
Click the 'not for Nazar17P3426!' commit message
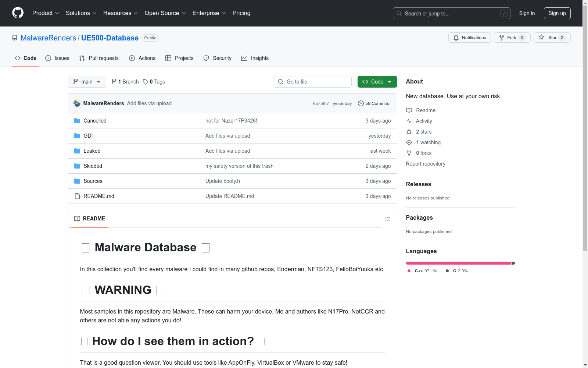point(231,121)
